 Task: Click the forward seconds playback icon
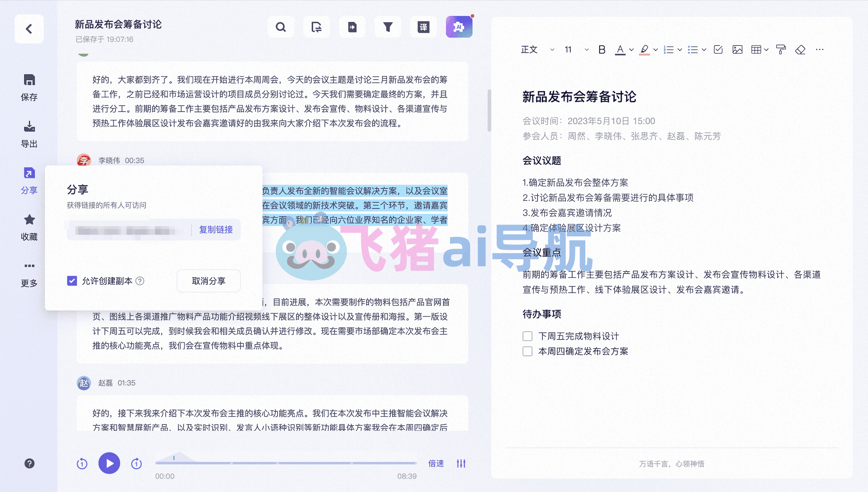(x=136, y=463)
